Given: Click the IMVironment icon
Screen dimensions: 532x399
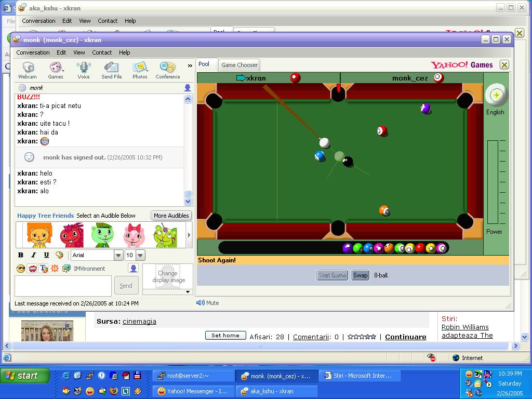Looking at the screenshot, I should point(66,269).
